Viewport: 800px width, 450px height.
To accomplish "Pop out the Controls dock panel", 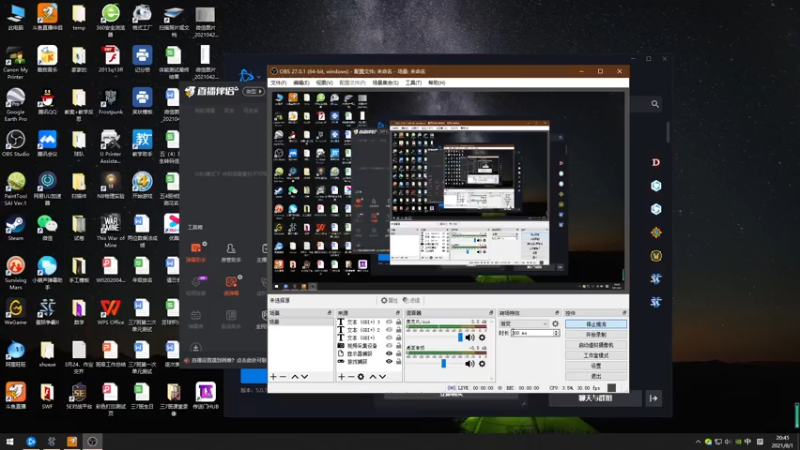I will [x=624, y=313].
